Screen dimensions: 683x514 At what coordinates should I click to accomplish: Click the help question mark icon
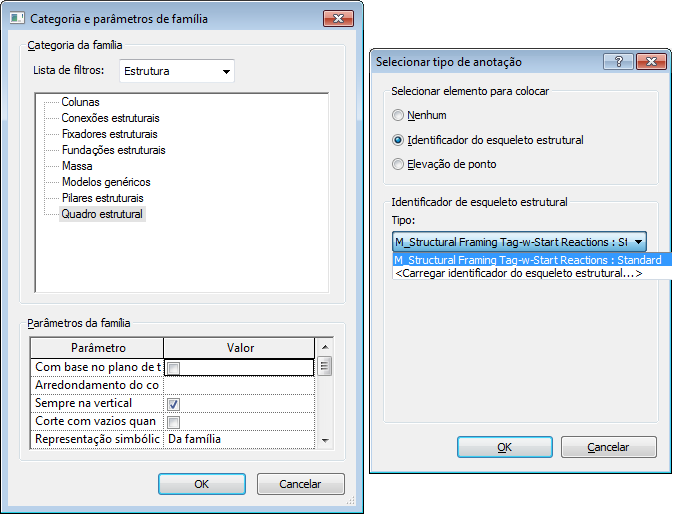618,62
